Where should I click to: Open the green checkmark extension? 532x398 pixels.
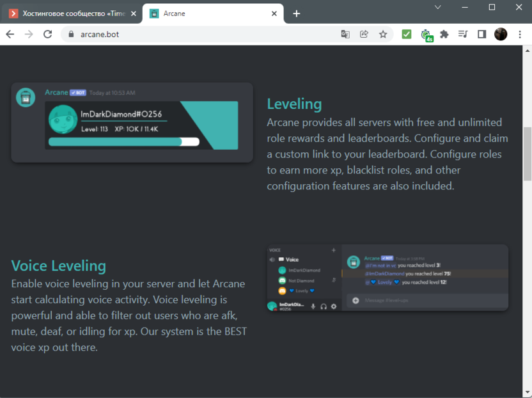[406, 35]
